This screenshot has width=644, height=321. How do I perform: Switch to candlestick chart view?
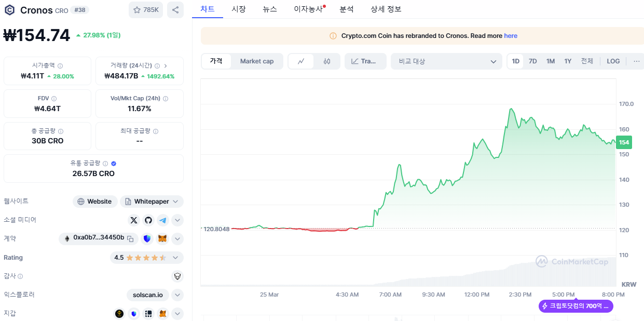(x=327, y=61)
